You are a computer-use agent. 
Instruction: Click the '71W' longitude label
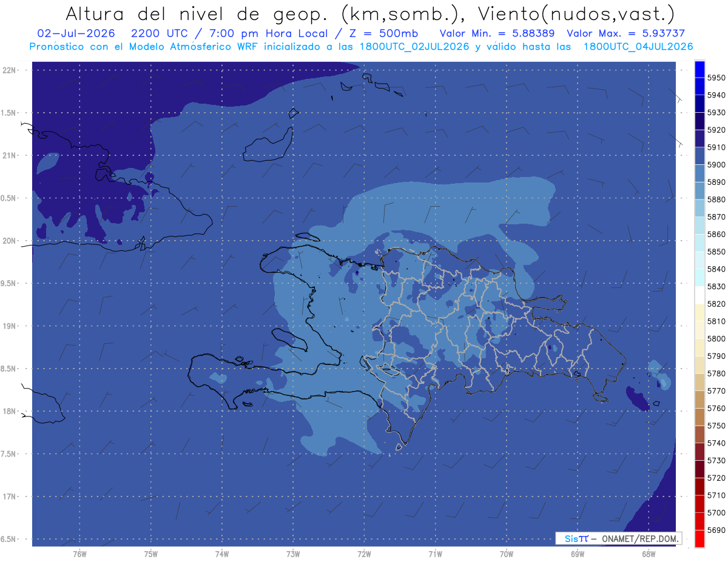tap(435, 554)
